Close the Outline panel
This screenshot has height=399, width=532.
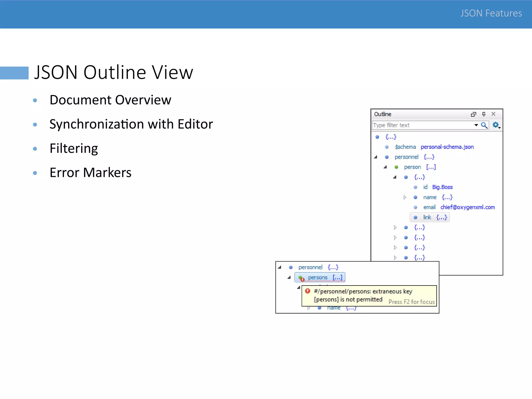(x=494, y=114)
